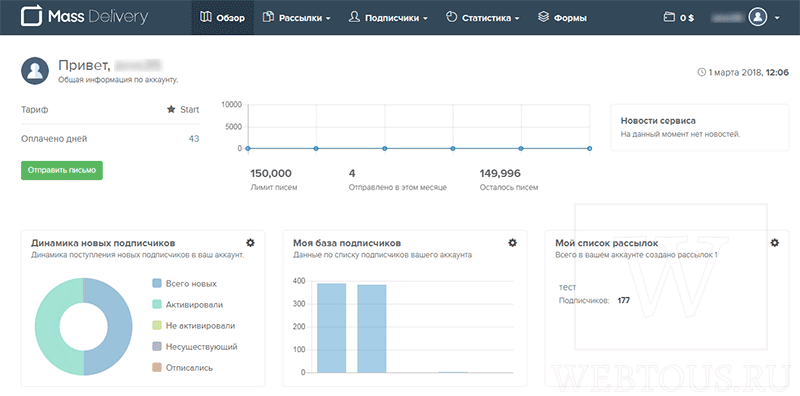Open the Формы menu item
The image size is (800, 396).
tap(563, 18)
